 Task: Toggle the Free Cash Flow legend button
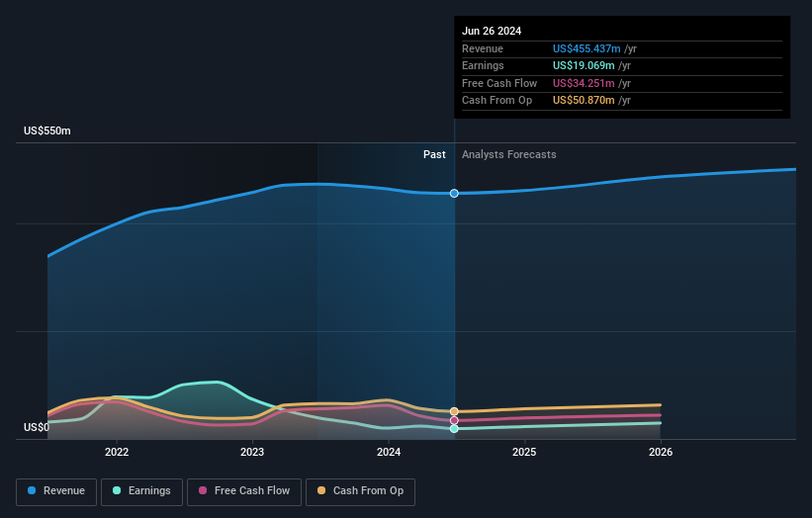coord(244,491)
